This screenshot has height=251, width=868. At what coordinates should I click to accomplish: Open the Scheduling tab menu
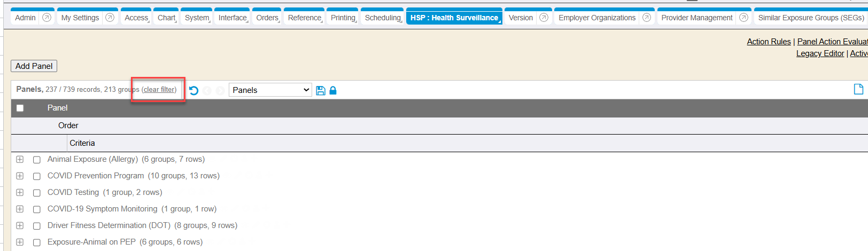click(x=383, y=18)
